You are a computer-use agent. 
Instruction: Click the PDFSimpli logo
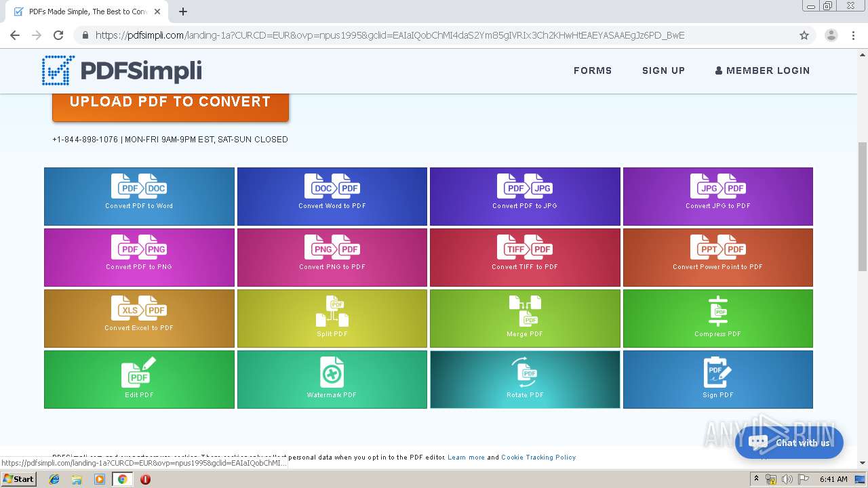pos(122,70)
